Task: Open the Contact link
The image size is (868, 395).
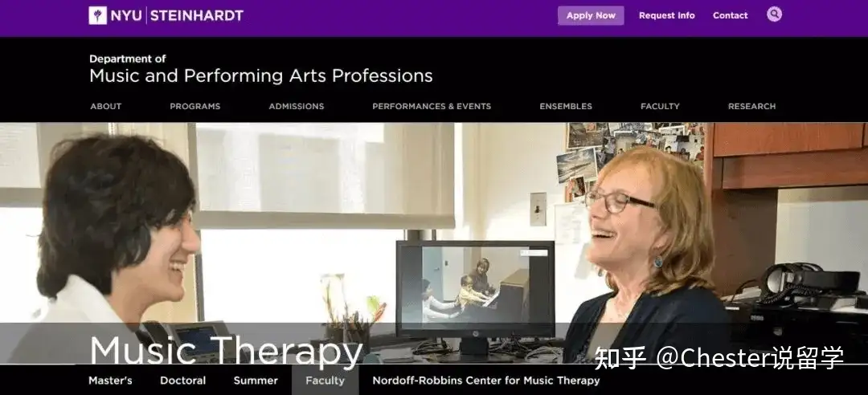Action: click(x=730, y=15)
